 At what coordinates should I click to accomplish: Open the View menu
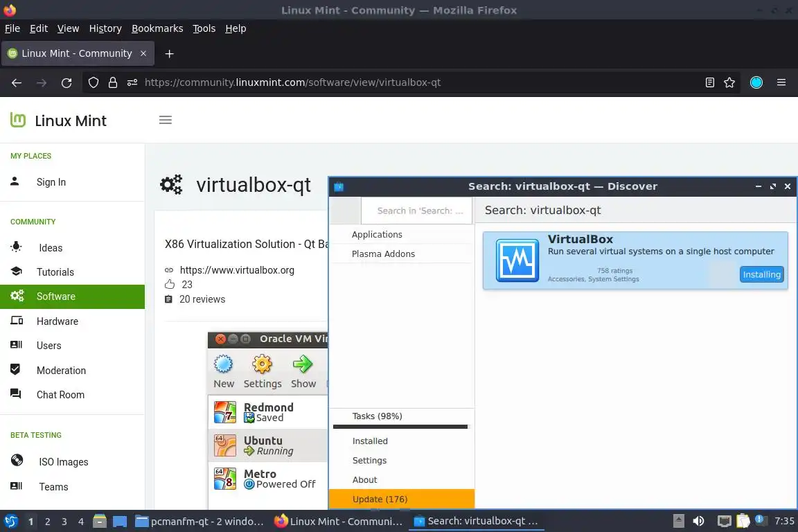coord(68,28)
